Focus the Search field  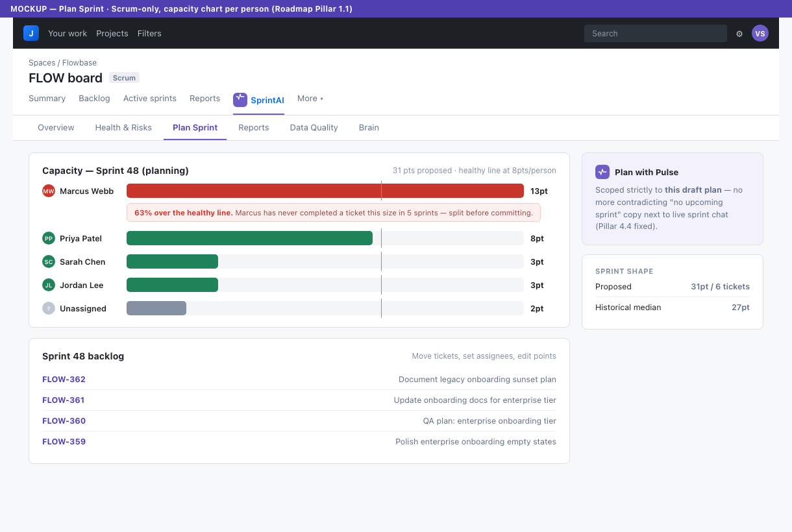(x=656, y=33)
